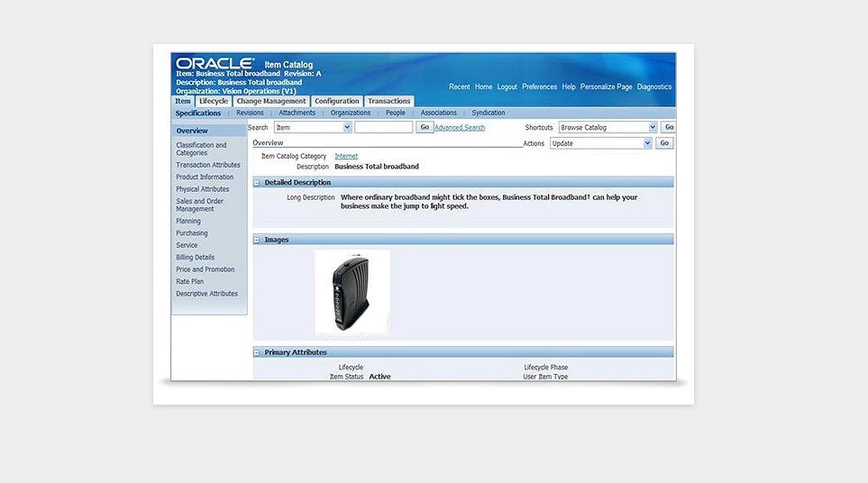
Task: Click inside the search text field
Action: 383,128
